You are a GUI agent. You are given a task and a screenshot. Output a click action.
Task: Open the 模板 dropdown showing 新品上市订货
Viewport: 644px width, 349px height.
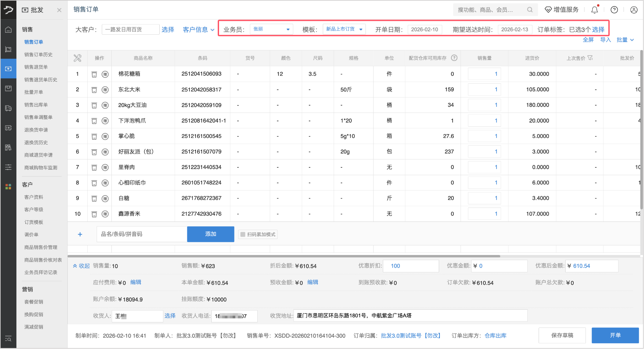point(344,29)
